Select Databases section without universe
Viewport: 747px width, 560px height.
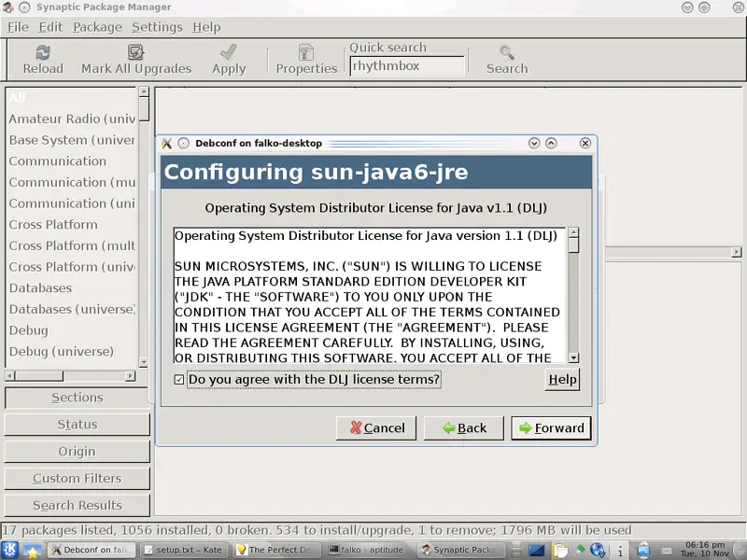(72, 288)
